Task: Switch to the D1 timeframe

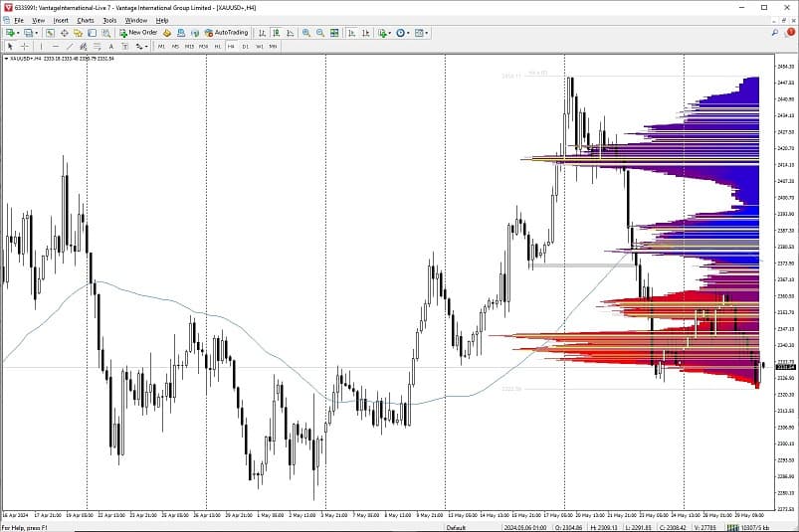Action: (x=245, y=47)
